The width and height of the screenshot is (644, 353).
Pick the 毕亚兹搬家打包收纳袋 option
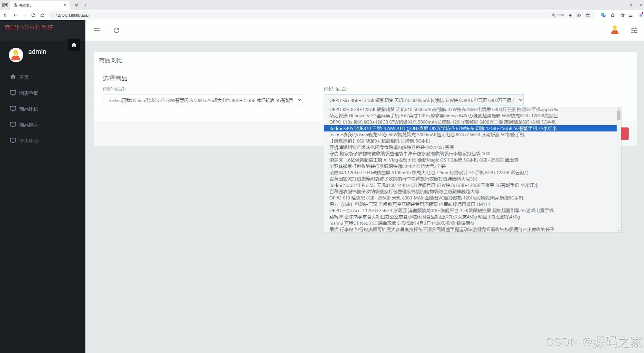pos(470,166)
